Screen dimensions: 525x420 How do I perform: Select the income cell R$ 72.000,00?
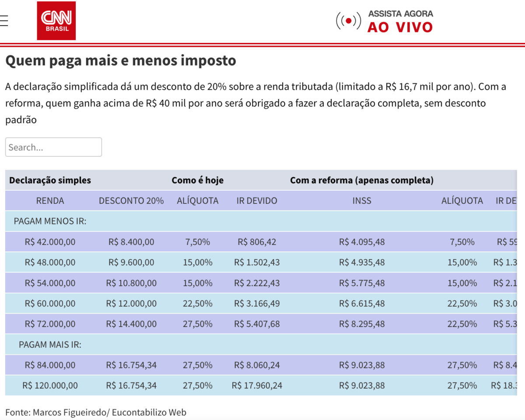(50, 324)
